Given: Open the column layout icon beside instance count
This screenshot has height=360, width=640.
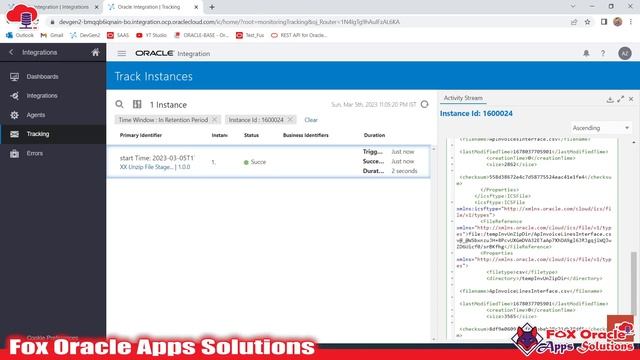Looking at the screenshot, I should tap(137, 104).
